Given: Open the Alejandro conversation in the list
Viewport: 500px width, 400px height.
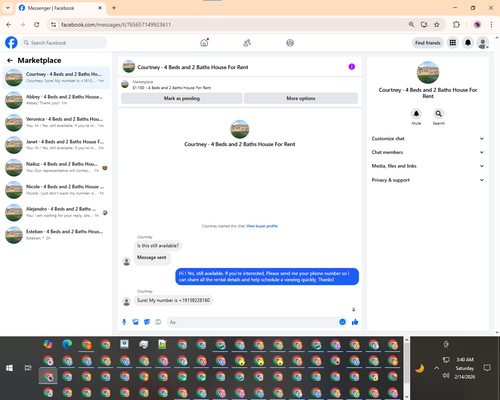Looking at the screenshot, I should [x=56, y=212].
